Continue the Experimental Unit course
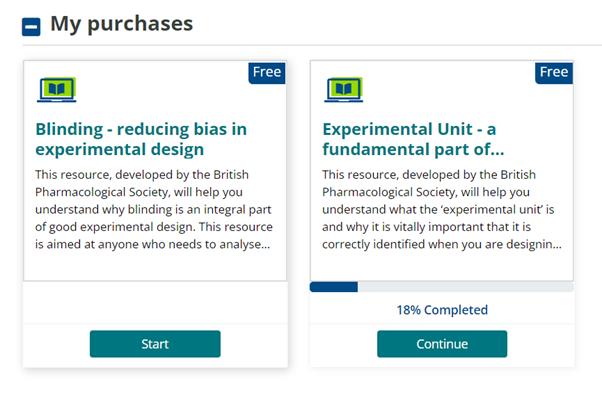 click(x=442, y=344)
